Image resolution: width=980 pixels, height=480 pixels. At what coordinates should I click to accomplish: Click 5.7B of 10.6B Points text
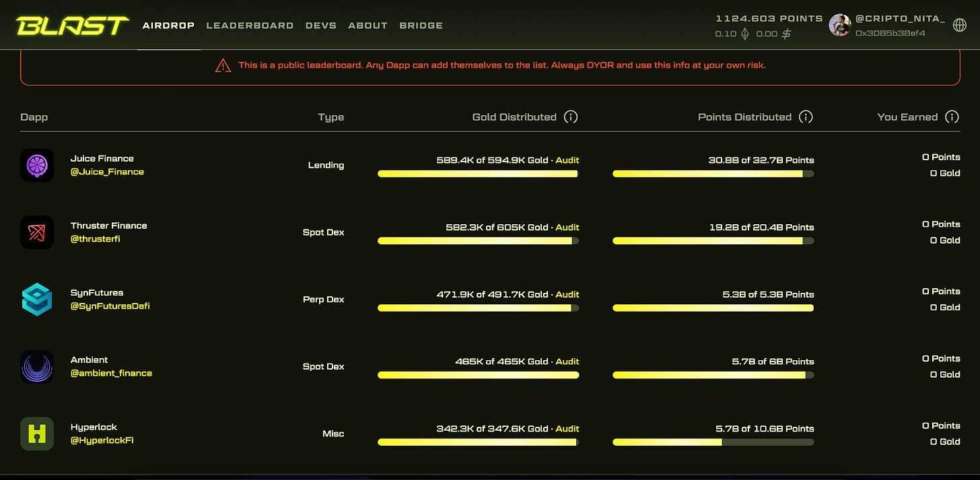click(765, 429)
